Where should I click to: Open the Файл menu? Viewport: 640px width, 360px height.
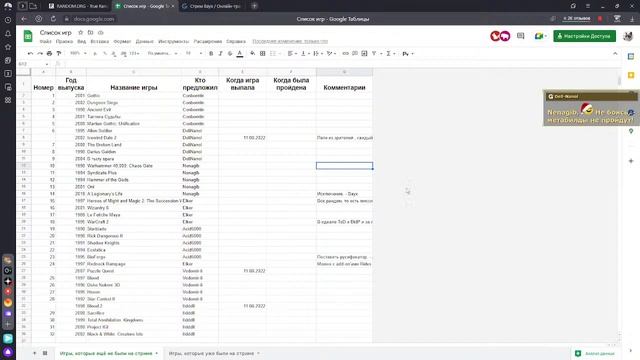[45, 41]
